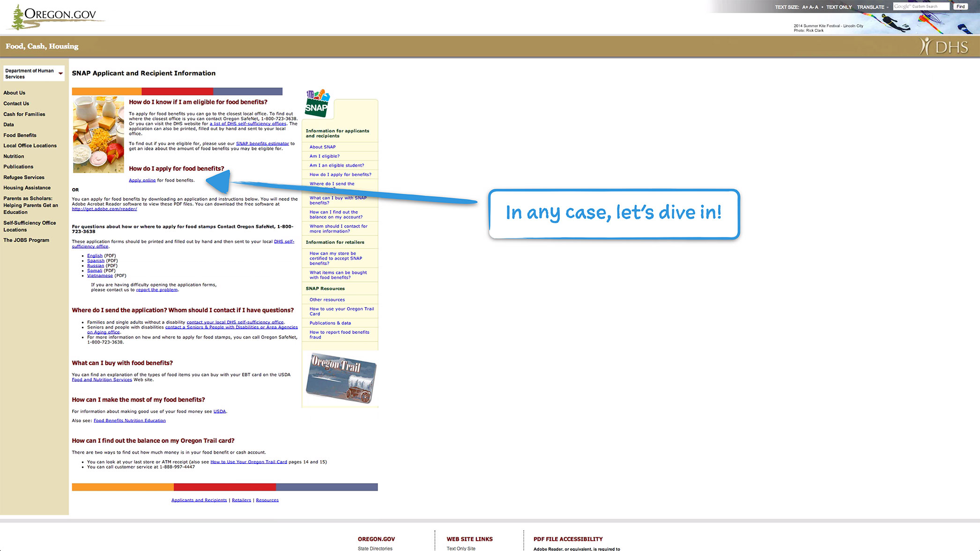Open How to Use Your Oregon Trail Card link

[x=249, y=462]
